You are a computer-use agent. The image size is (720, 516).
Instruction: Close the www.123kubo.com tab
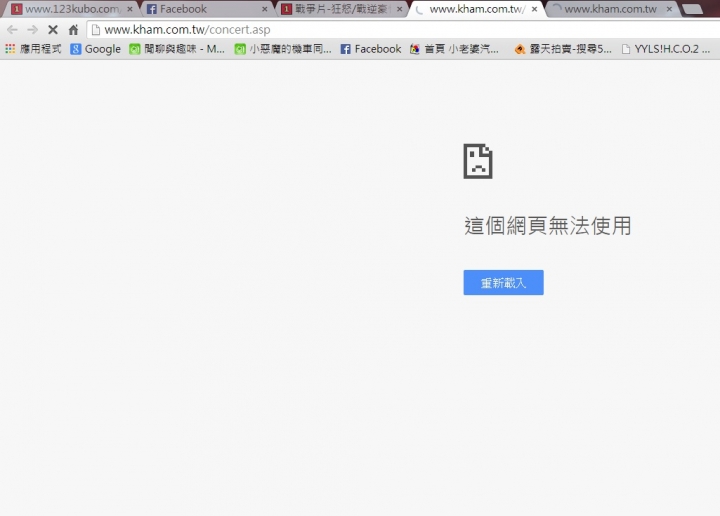[130, 9]
